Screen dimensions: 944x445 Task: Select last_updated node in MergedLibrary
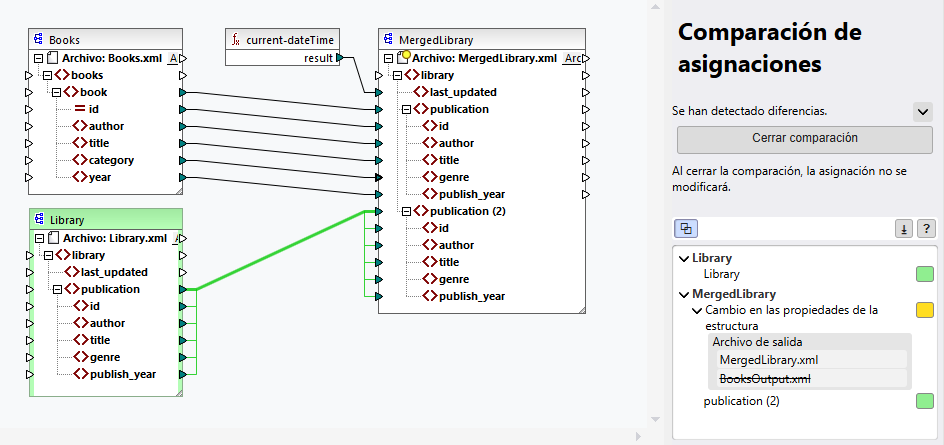[463, 92]
